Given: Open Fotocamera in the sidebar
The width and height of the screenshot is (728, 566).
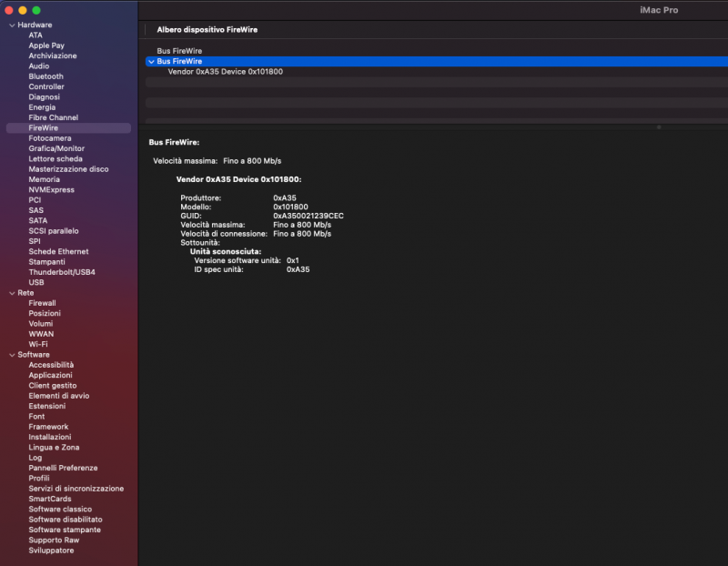Looking at the screenshot, I should coord(50,138).
